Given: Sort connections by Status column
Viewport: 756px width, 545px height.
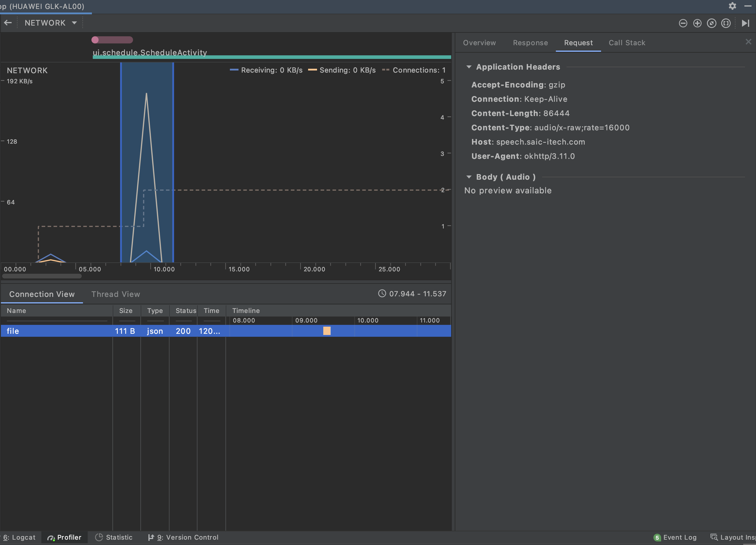Looking at the screenshot, I should pyautogui.click(x=183, y=310).
